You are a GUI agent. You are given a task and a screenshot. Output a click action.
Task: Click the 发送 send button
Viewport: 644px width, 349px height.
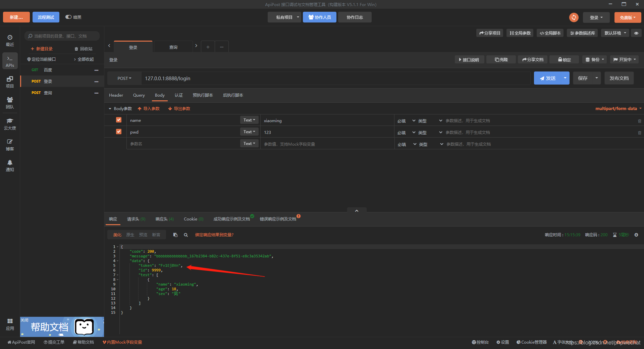click(x=547, y=78)
